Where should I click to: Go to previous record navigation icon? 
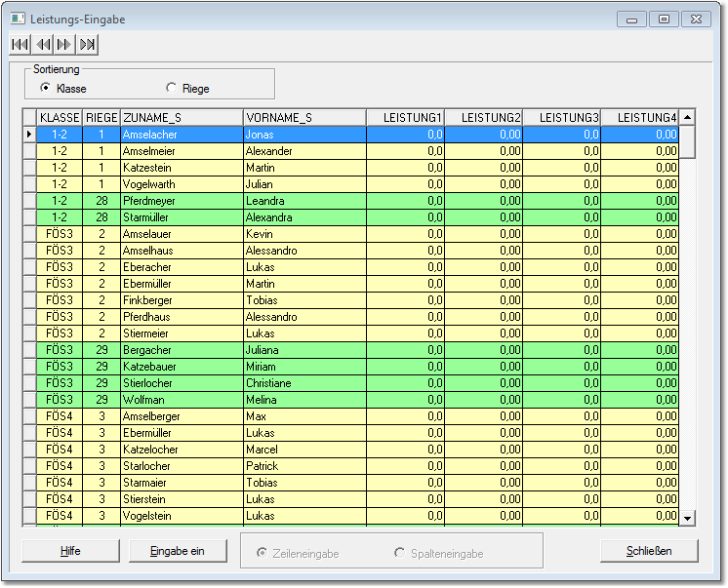[43, 44]
